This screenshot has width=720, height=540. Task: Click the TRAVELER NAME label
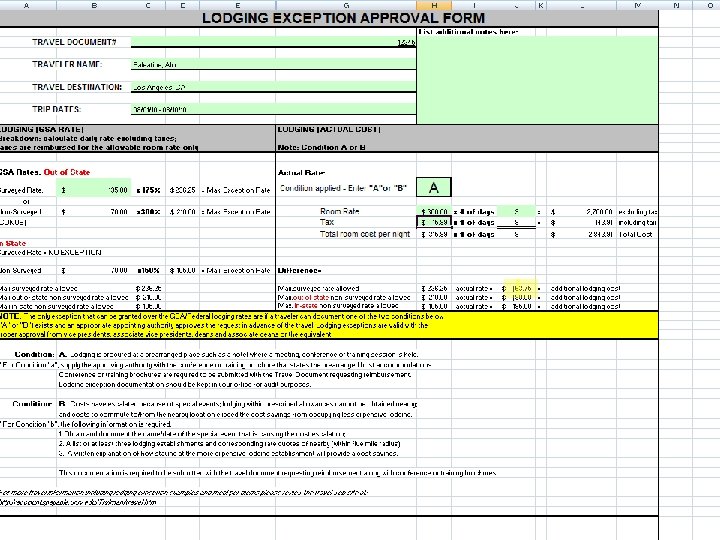(x=67, y=64)
